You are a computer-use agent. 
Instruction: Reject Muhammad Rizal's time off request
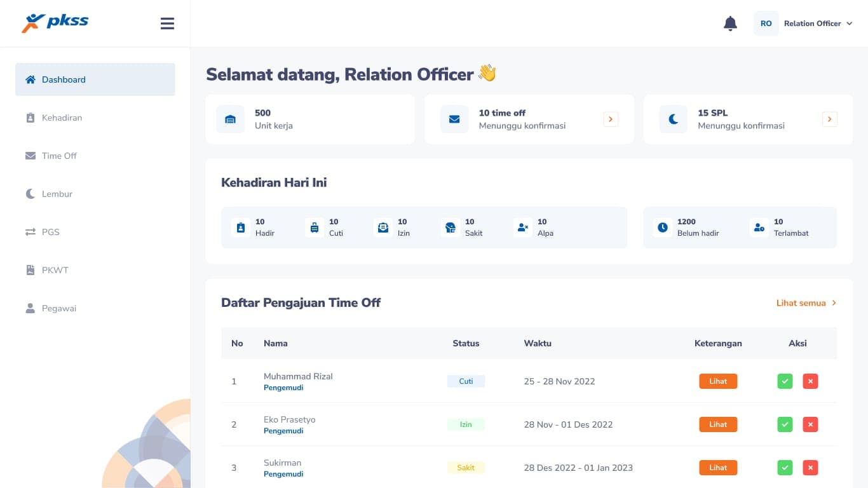pyautogui.click(x=810, y=381)
